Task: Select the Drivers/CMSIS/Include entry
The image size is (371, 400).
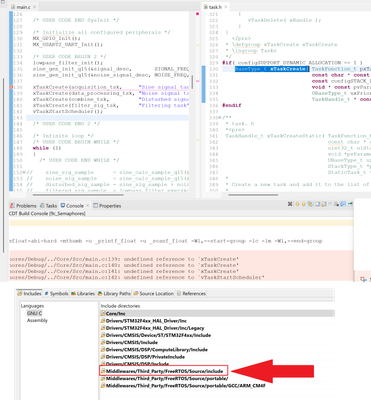Action: 129,342
